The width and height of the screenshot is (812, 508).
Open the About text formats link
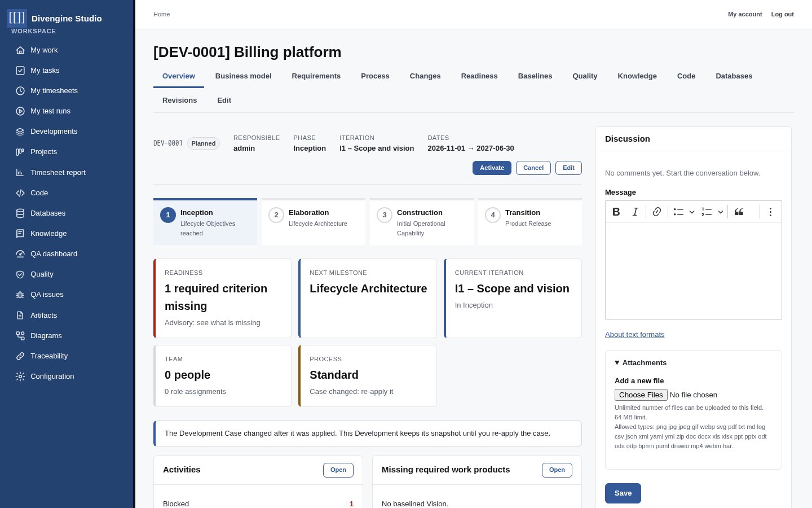[x=635, y=335]
